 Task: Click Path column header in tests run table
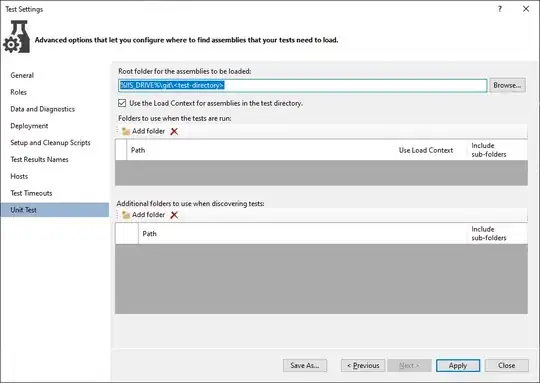coord(138,150)
